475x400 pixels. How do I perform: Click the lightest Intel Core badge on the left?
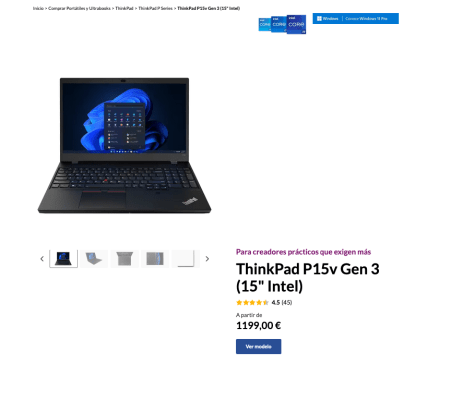click(264, 25)
